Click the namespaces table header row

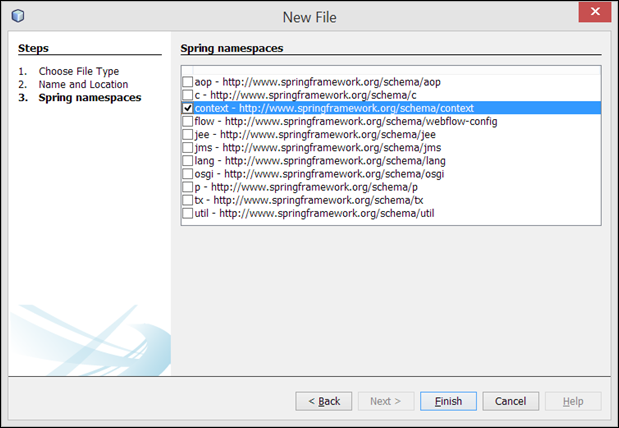[x=391, y=70]
